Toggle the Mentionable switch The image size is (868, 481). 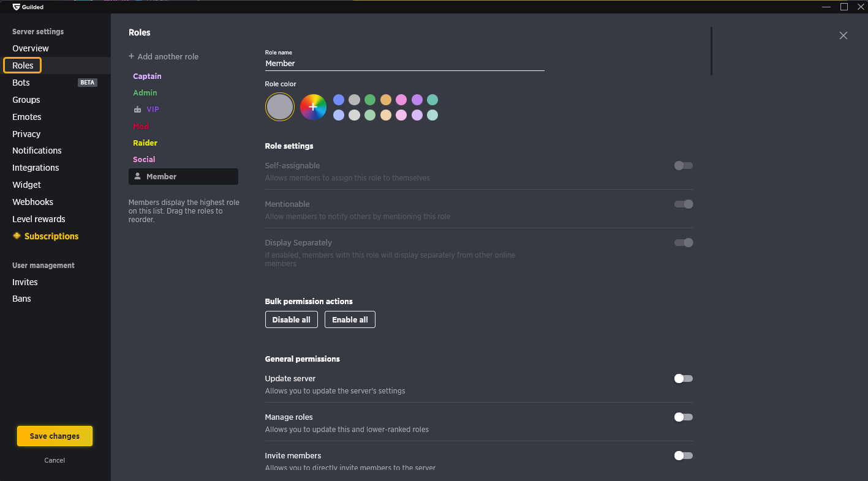coord(684,204)
